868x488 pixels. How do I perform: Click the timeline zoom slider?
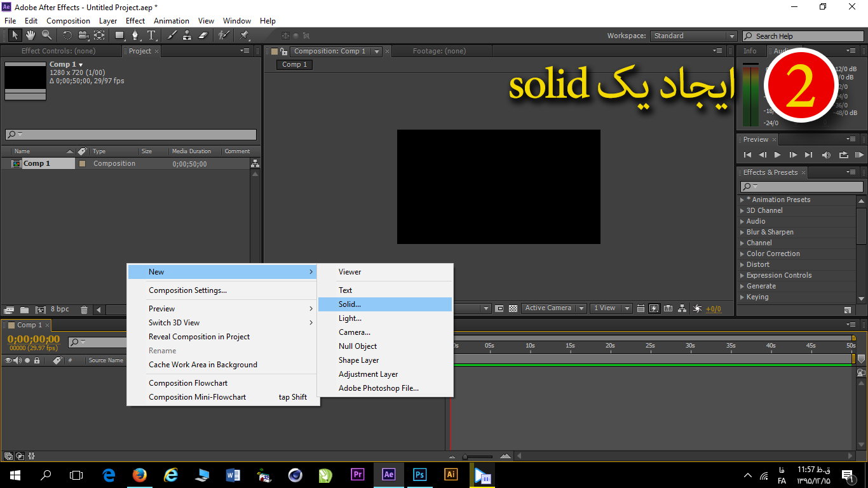pos(478,456)
